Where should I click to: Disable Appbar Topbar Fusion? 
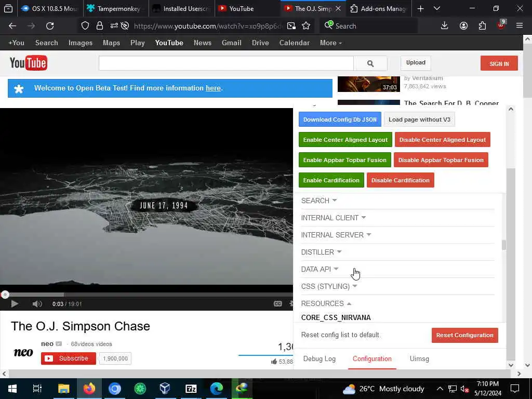[441, 160]
